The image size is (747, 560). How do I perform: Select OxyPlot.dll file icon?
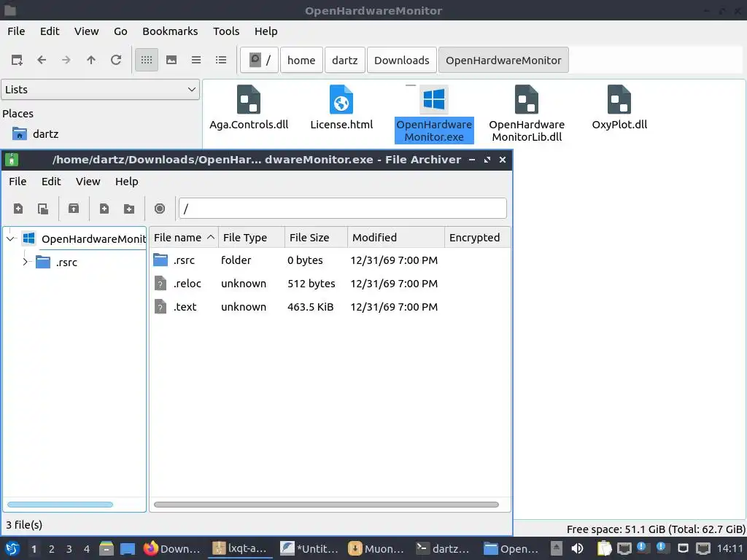point(619,99)
